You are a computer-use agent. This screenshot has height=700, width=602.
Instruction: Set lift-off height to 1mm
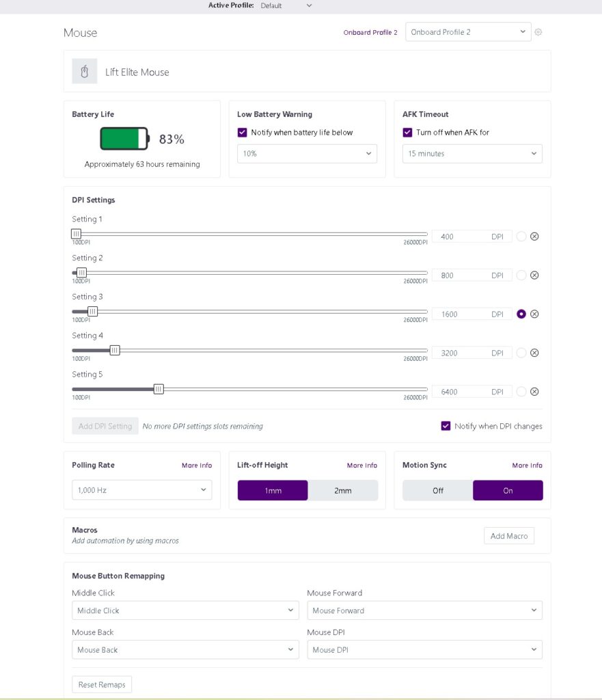pyautogui.click(x=273, y=491)
